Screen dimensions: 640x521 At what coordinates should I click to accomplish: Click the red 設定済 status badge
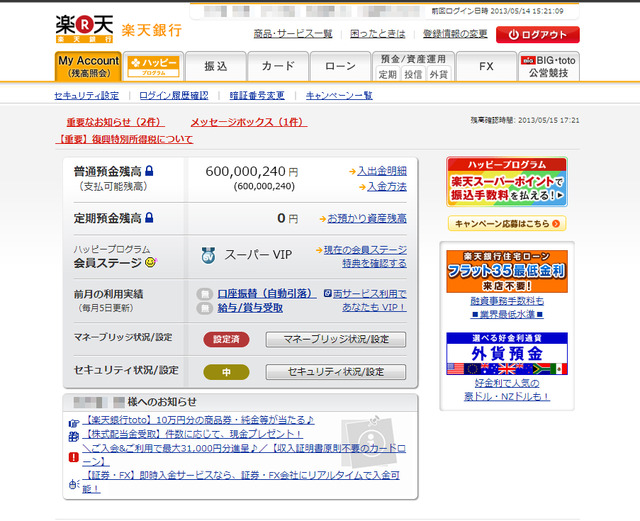coord(226,339)
